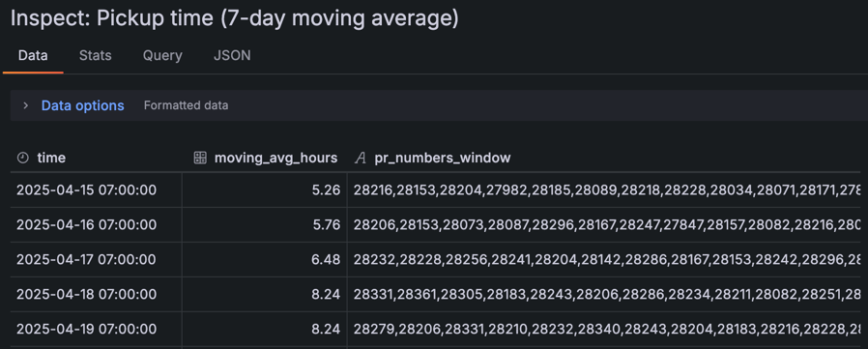Click the 8.24 value in the 2025-04-18 row
868x349 pixels.
(326, 294)
